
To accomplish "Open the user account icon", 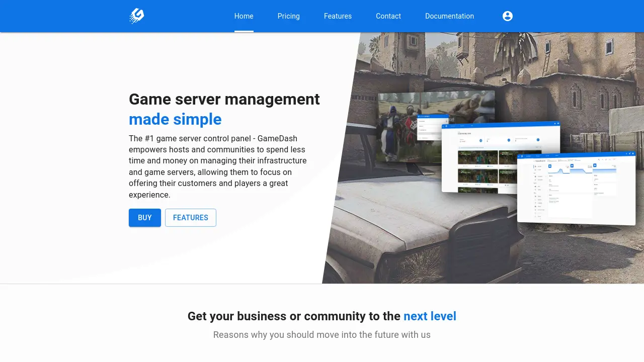I will [508, 16].
